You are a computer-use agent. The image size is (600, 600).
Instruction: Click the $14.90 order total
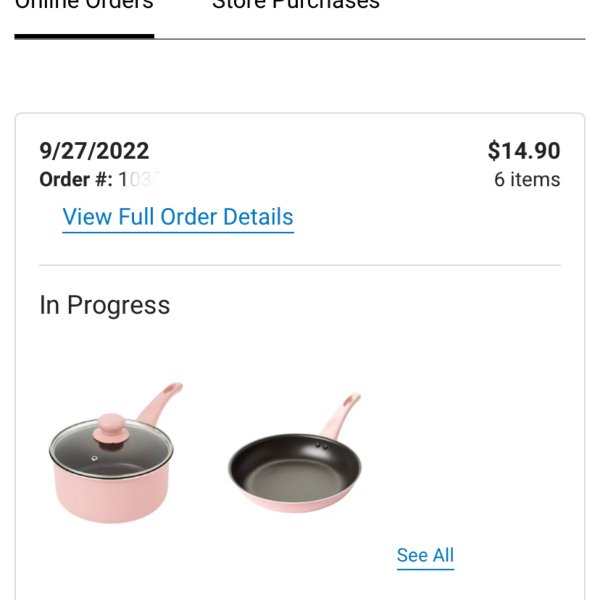pos(524,150)
